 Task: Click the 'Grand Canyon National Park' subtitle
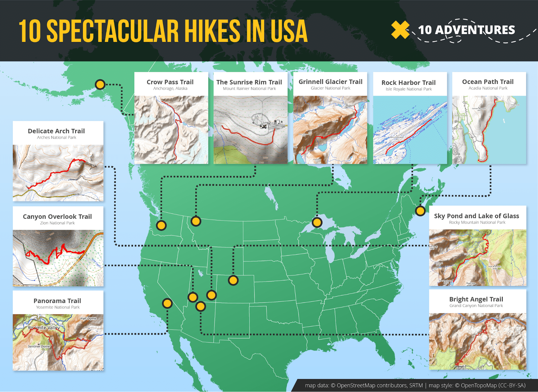click(476, 306)
